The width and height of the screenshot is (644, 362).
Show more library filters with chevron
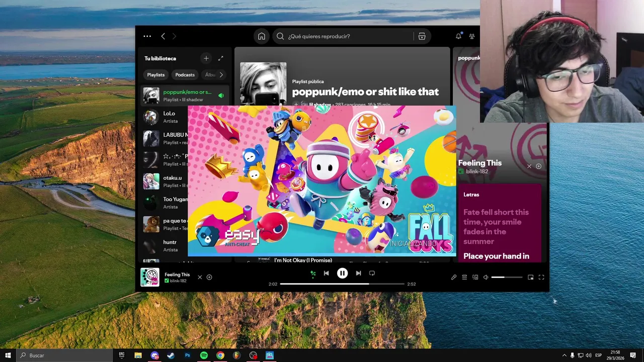[x=221, y=75]
